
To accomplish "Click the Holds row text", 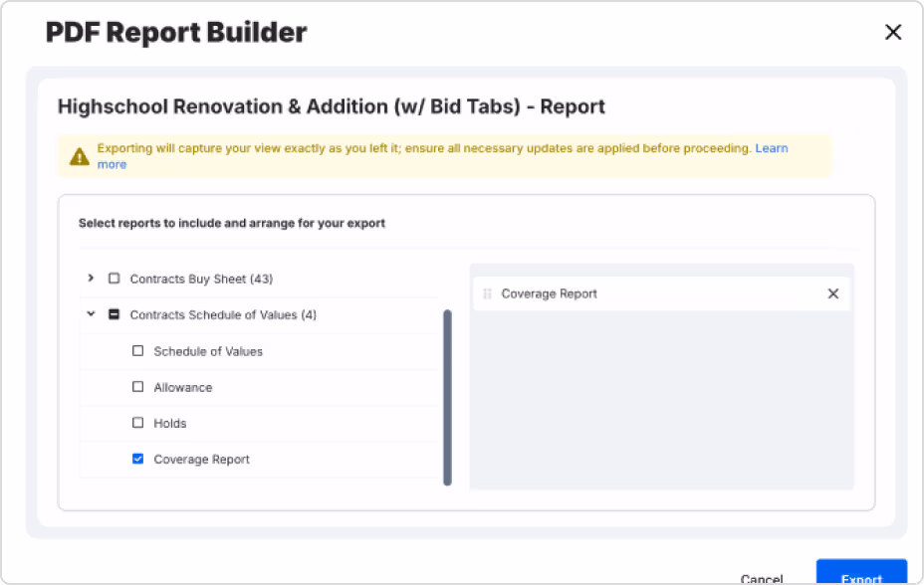I will click(169, 423).
